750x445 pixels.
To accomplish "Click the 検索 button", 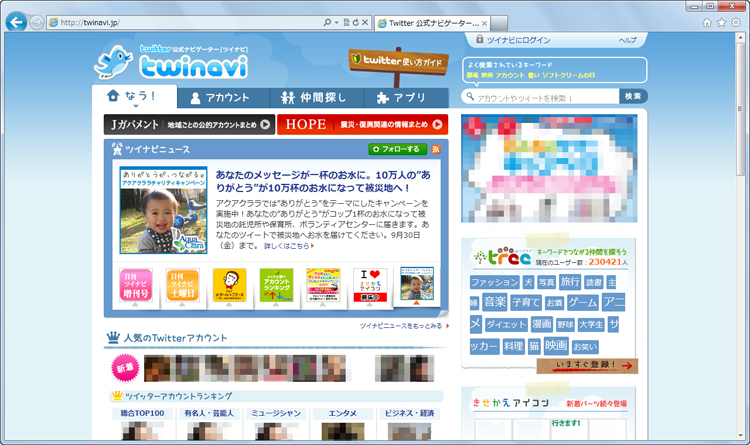I will (x=633, y=97).
